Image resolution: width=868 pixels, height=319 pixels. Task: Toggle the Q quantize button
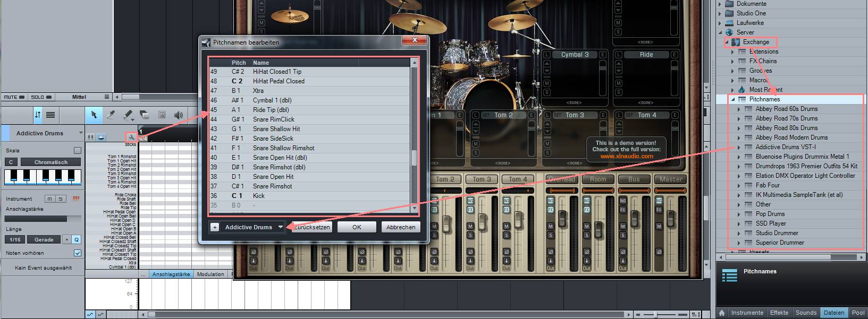tap(77, 239)
